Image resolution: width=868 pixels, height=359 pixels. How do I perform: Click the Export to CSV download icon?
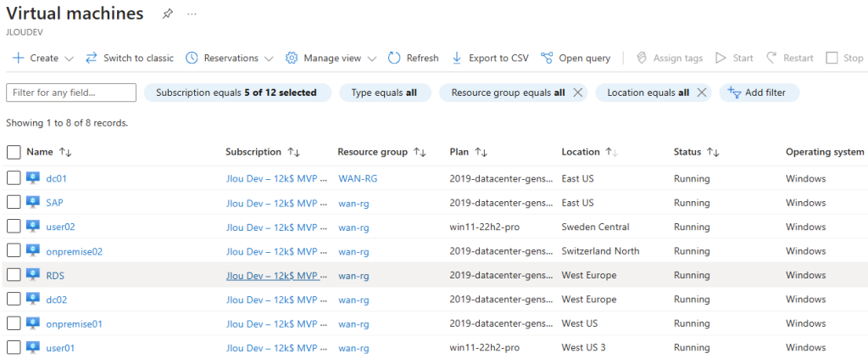tap(457, 59)
